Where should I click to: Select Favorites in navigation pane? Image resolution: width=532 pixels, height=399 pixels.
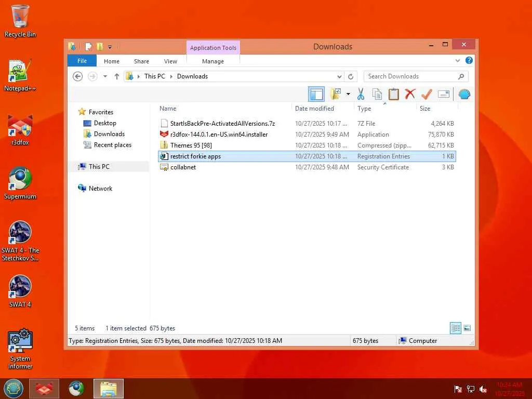pyautogui.click(x=101, y=112)
